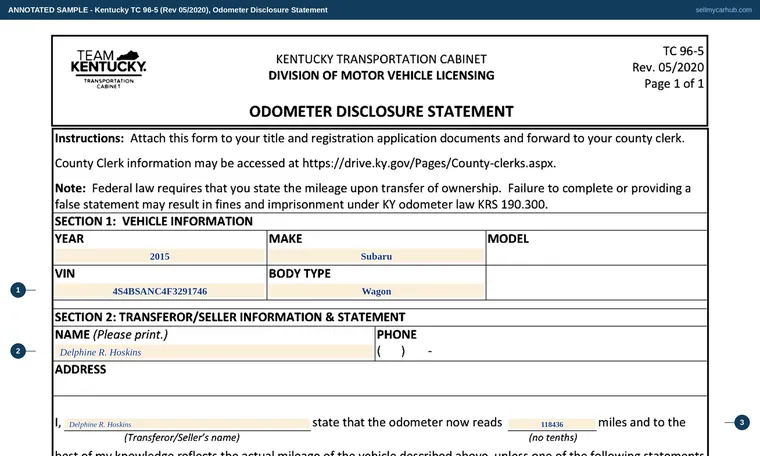Click the MAKE field showing Subaru
The width and height of the screenshot is (760, 456).
pyautogui.click(x=376, y=256)
